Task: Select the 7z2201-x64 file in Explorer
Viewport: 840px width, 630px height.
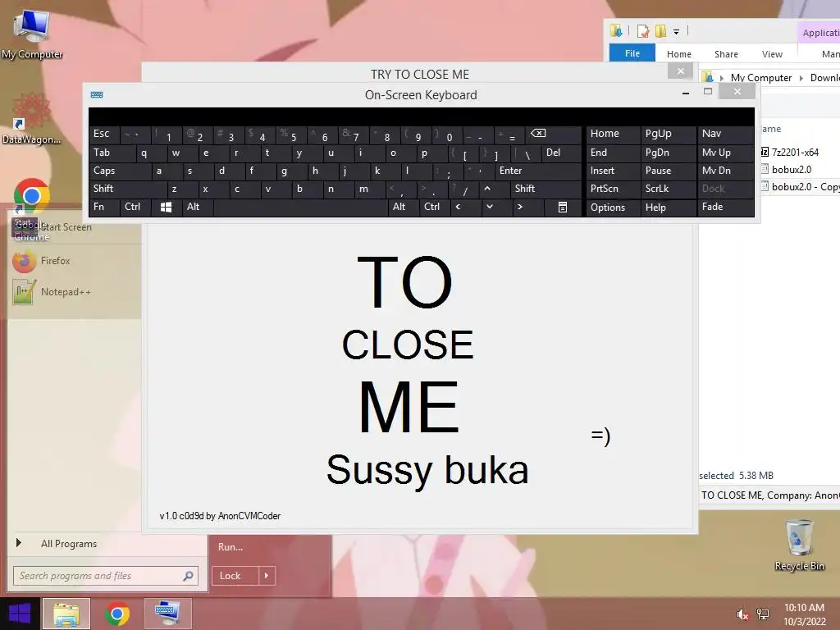Action: point(794,152)
